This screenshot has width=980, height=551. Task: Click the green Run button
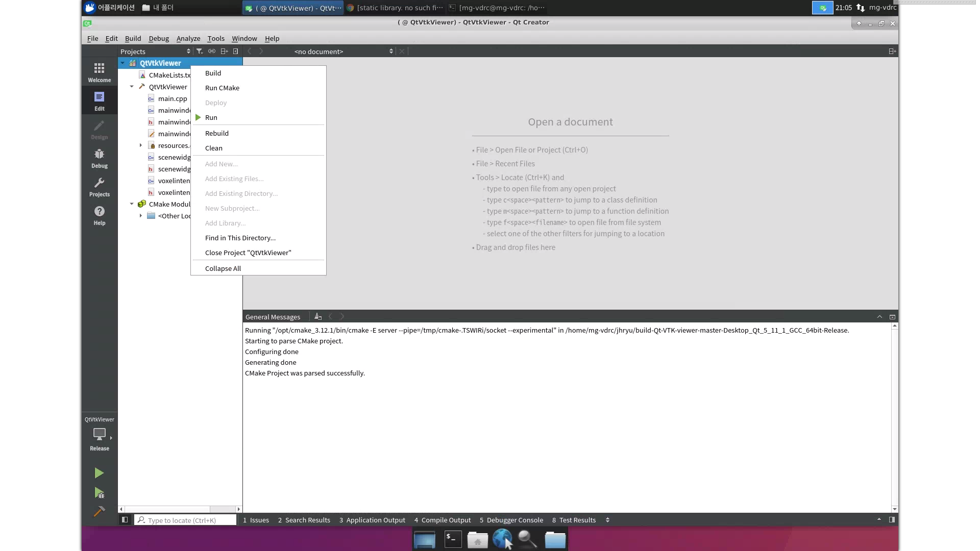coord(99,473)
